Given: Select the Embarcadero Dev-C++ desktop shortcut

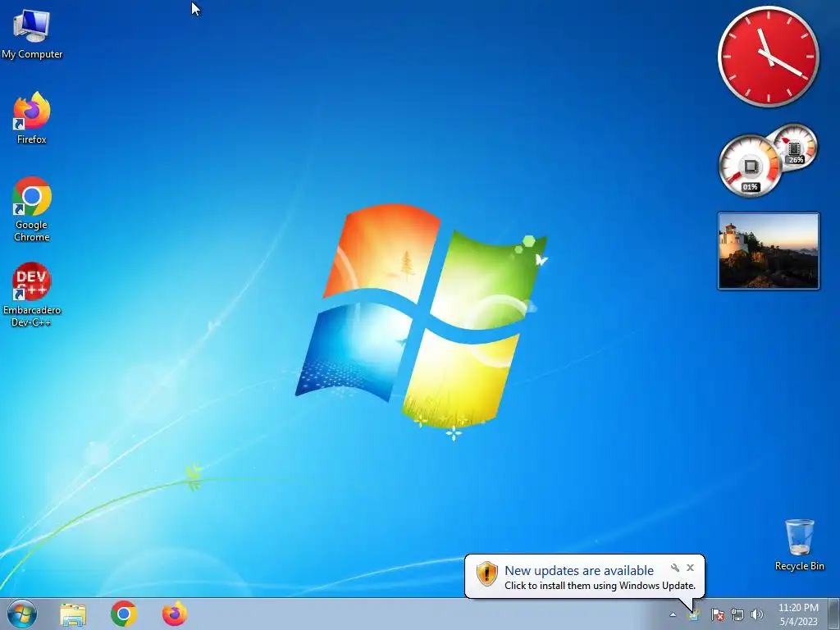Looking at the screenshot, I should [32, 294].
